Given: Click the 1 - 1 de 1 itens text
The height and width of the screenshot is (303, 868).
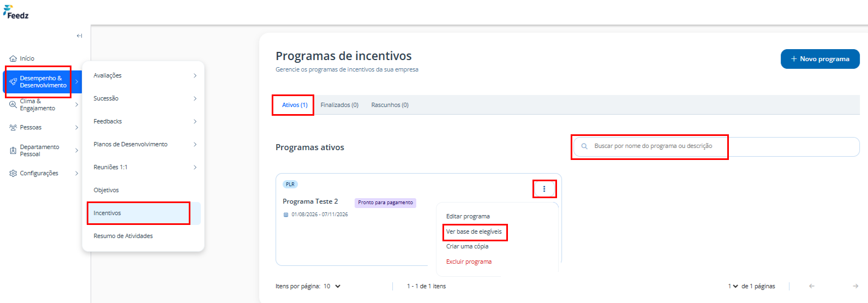Looking at the screenshot, I should tap(427, 286).
